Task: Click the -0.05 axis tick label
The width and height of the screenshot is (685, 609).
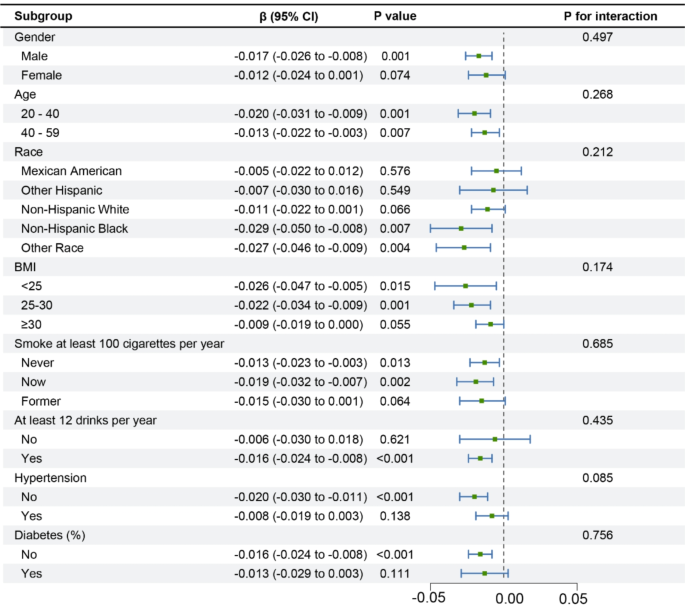Action: coord(430,597)
